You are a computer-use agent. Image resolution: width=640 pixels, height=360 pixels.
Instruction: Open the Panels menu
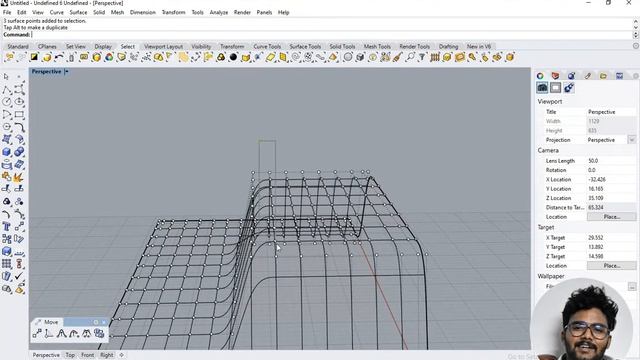click(x=264, y=12)
